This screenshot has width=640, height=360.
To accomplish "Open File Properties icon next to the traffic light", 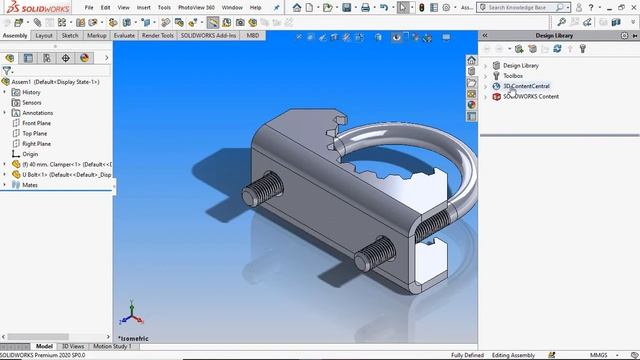I will [x=434, y=7].
